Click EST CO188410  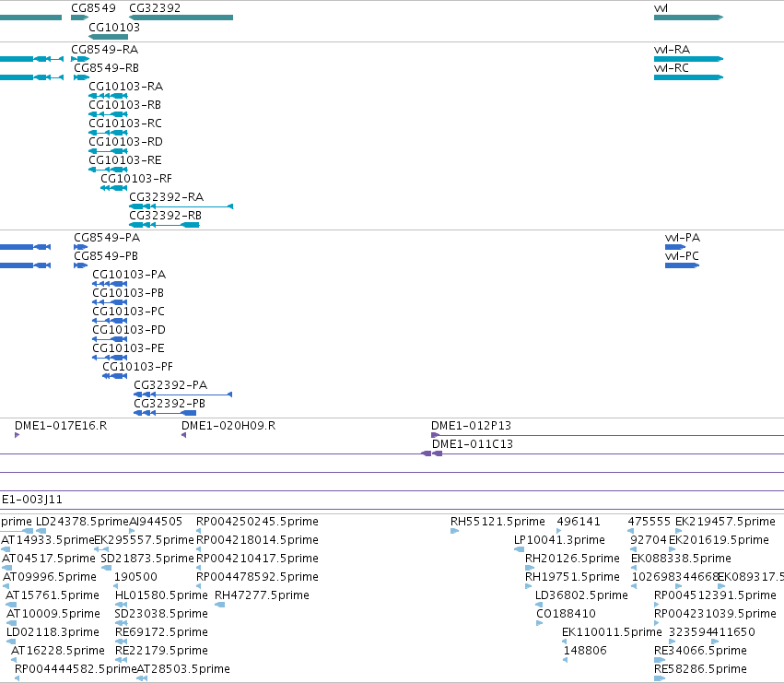point(566,614)
